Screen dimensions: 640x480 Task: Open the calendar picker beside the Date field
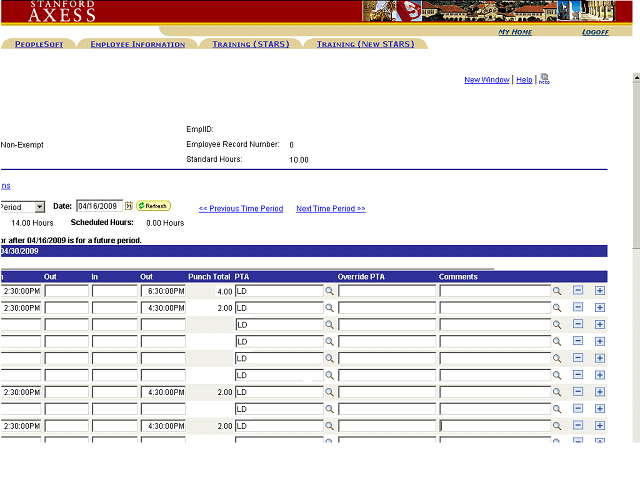[x=129, y=206]
